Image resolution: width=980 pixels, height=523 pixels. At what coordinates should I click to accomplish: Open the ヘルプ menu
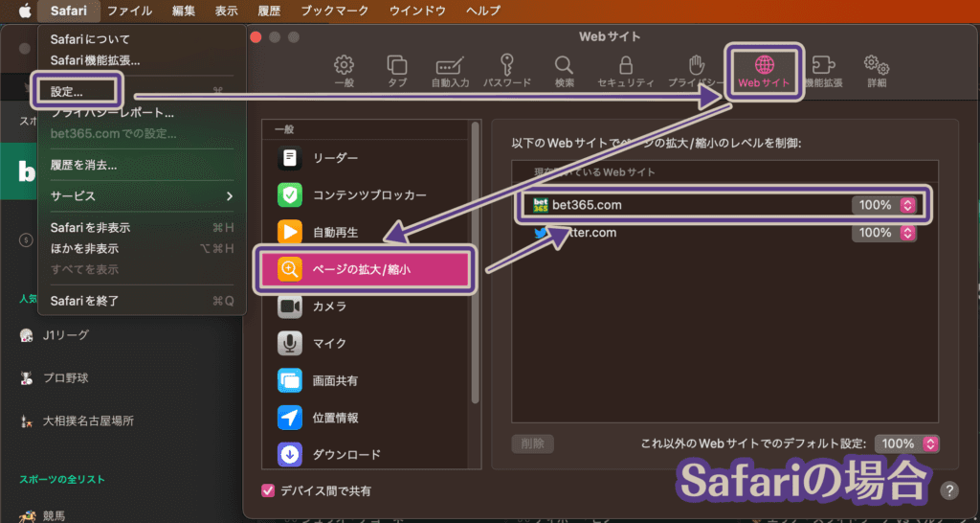483,11
